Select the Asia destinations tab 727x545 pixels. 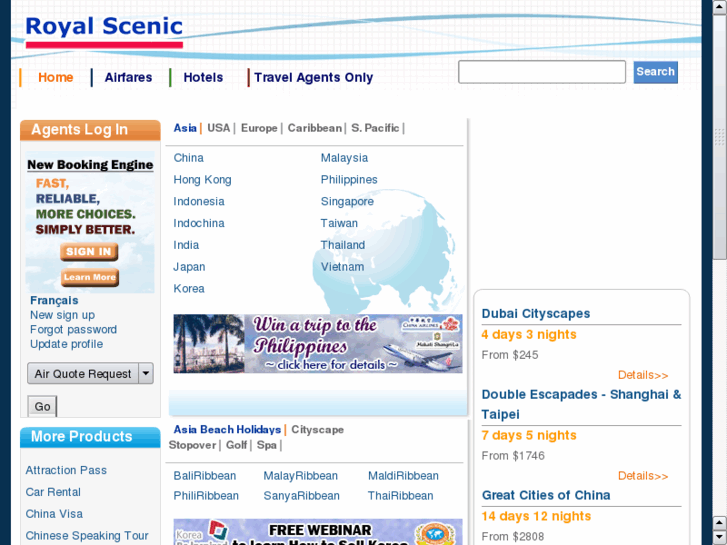click(x=185, y=128)
